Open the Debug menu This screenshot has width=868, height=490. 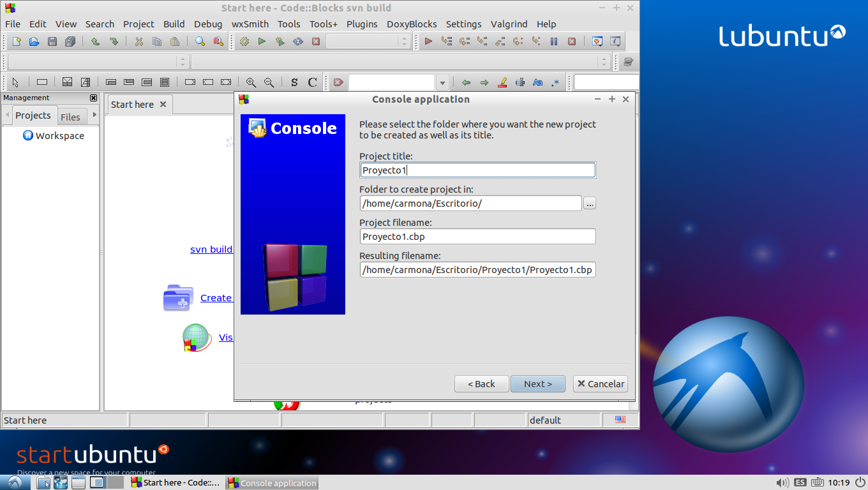[x=208, y=24]
